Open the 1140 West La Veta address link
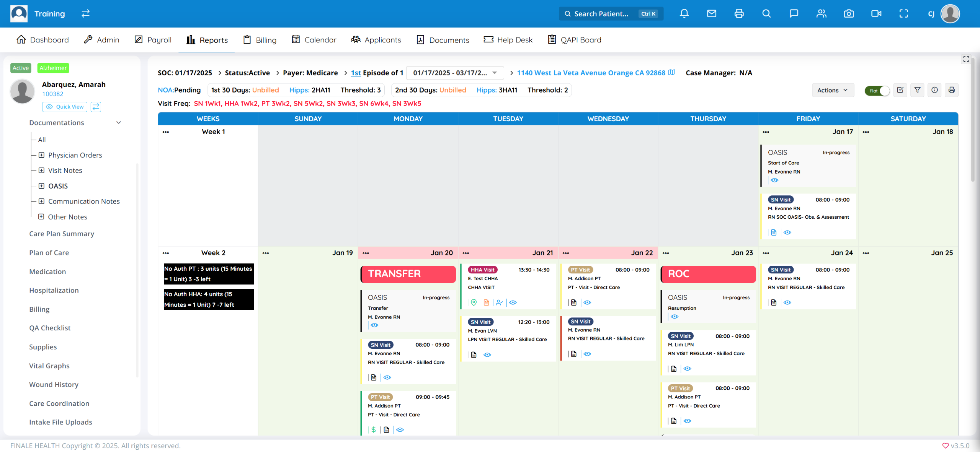Viewport: 980px width, 452px height. pyautogui.click(x=591, y=73)
